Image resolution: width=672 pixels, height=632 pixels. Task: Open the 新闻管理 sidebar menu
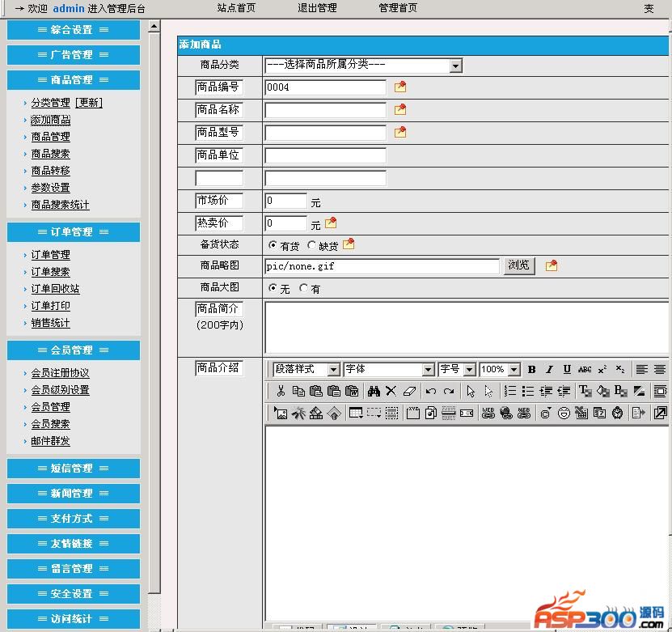click(x=74, y=494)
